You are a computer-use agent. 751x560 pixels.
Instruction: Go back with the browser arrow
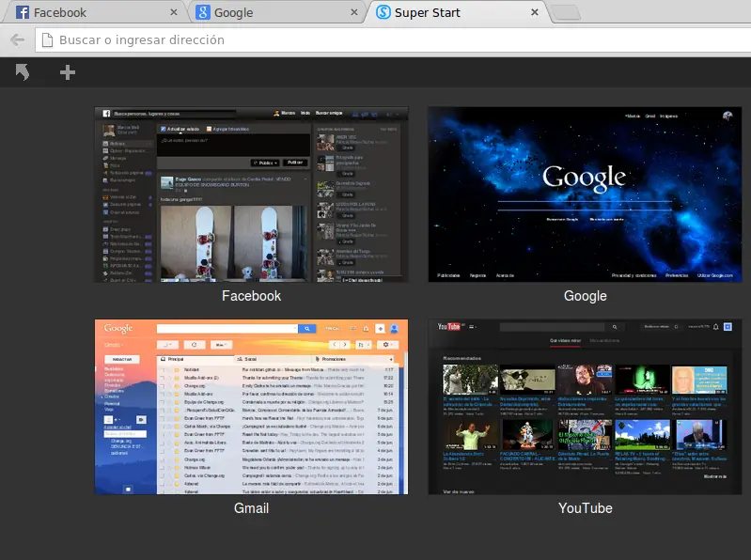tap(18, 39)
